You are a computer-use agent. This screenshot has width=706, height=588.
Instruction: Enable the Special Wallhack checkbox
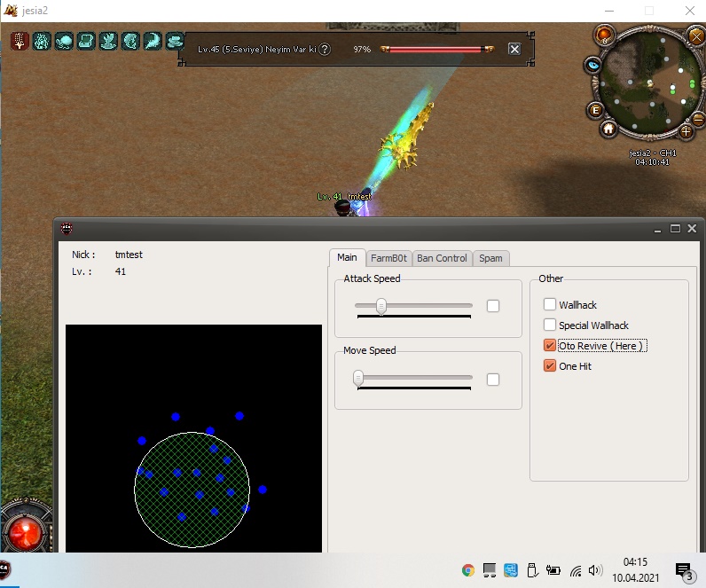coord(550,325)
